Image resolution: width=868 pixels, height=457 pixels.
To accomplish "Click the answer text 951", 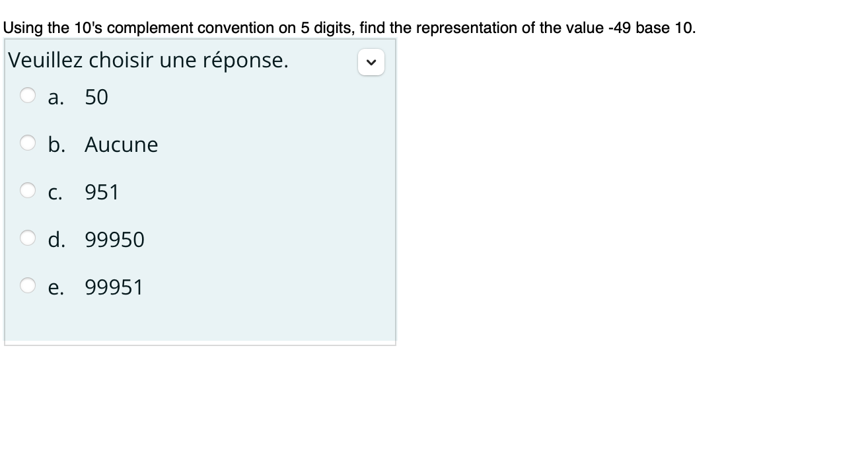I will coord(101,192).
